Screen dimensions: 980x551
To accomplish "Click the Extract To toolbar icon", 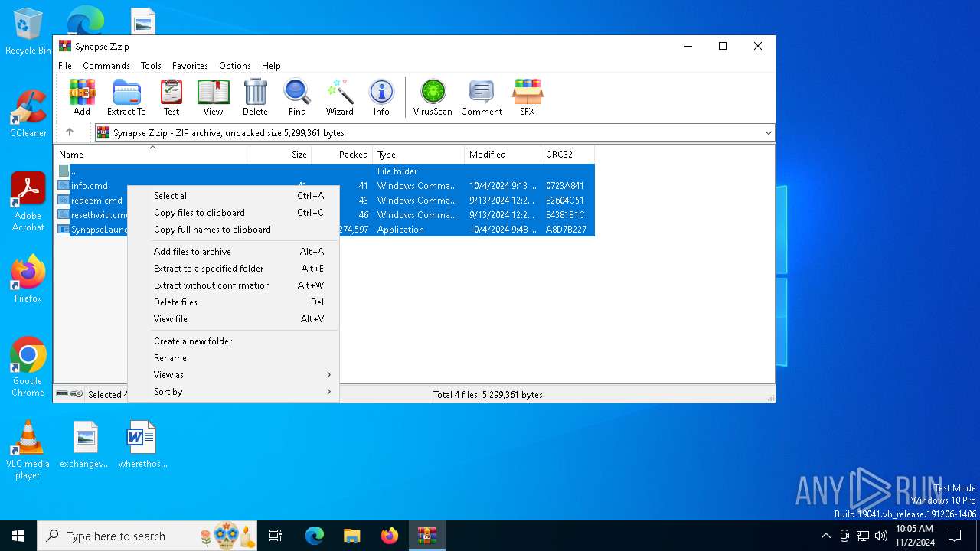I will [x=126, y=97].
